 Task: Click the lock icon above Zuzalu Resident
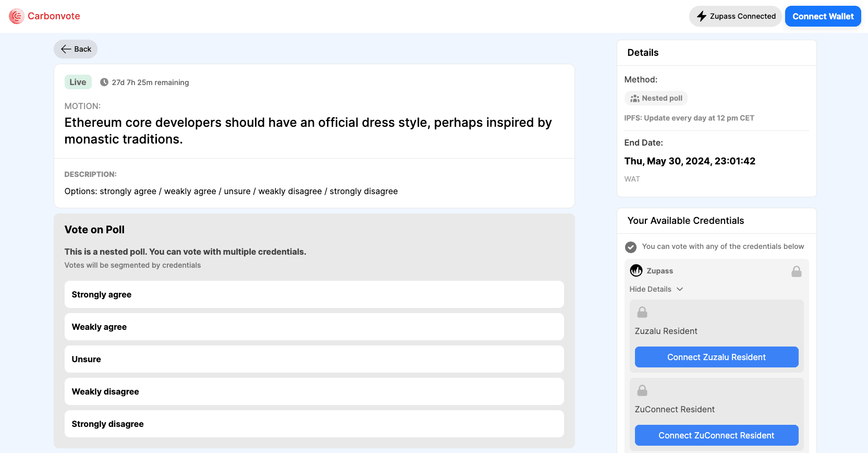642,312
